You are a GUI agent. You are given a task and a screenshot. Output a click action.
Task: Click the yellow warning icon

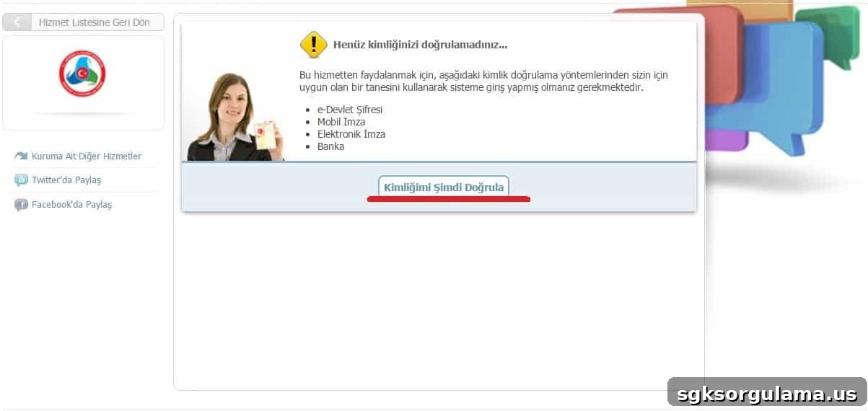point(313,44)
